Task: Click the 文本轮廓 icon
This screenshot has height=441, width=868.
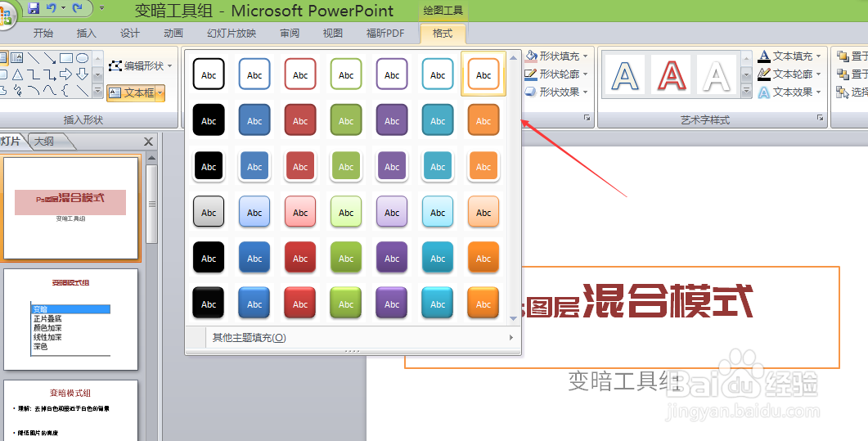Action: click(x=764, y=74)
